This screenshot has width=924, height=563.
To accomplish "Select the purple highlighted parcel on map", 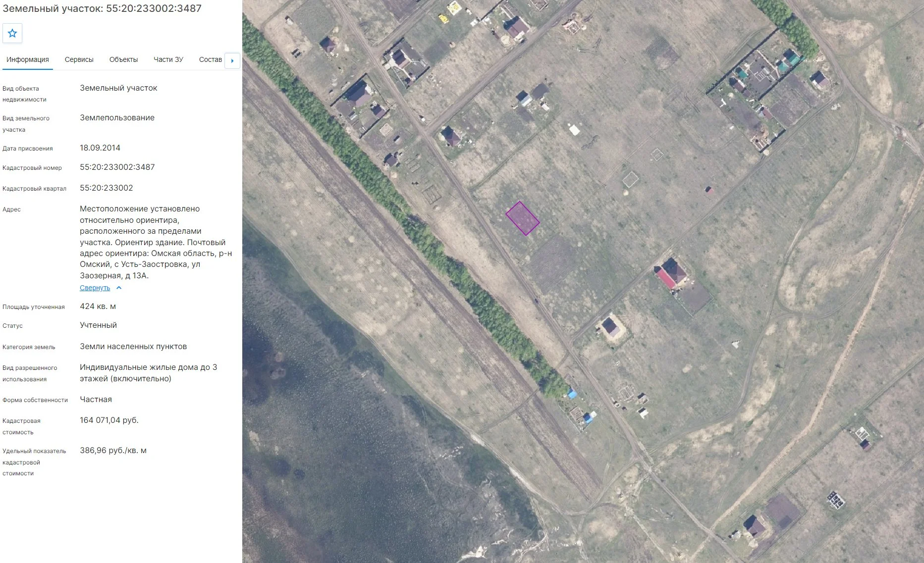I will tap(522, 218).
